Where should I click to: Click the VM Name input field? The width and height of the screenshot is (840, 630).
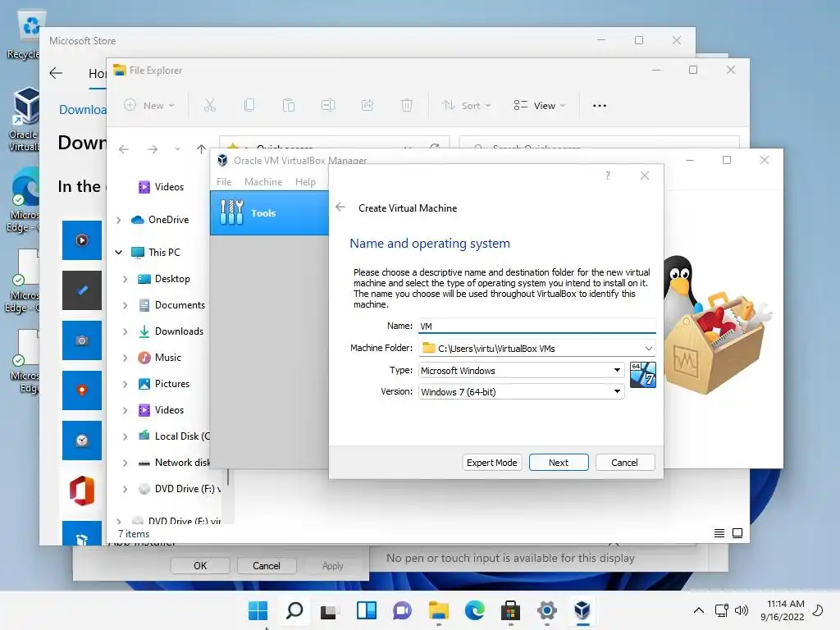pyautogui.click(x=537, y=326)
